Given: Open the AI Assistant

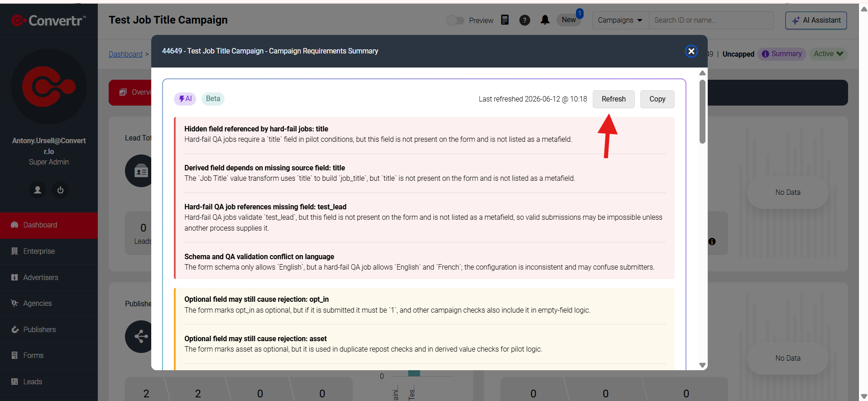Looking at the screenshot, I should 816,20.
